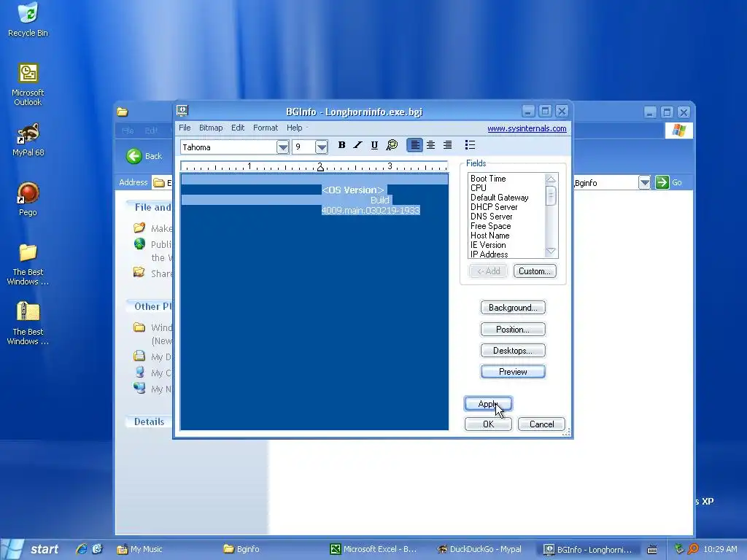Click the Background... button
Screen dimensions: 747x560
click(513, 308)
